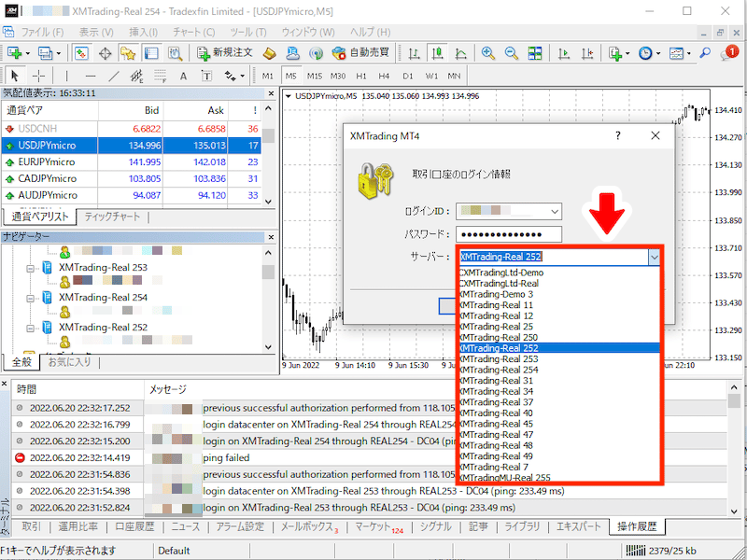
Task: Select the text A tool
Action: (x=183, y=76)
